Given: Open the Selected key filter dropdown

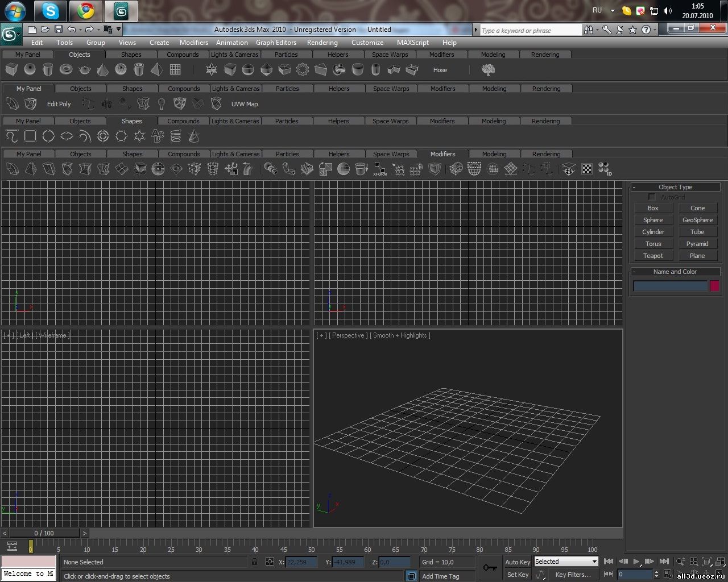Looking at the screenshot, I should tap(566, 562).
